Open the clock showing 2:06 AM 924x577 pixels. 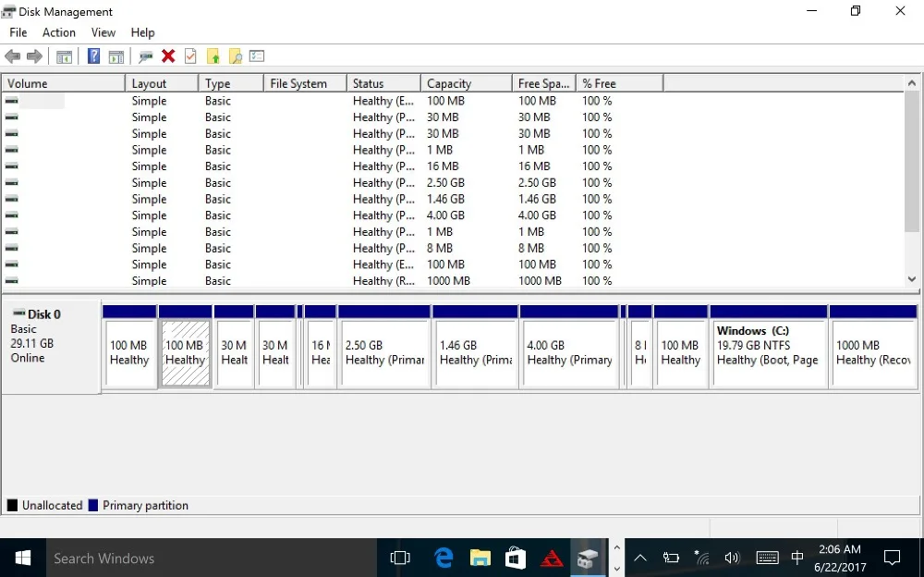coord(840,559)
